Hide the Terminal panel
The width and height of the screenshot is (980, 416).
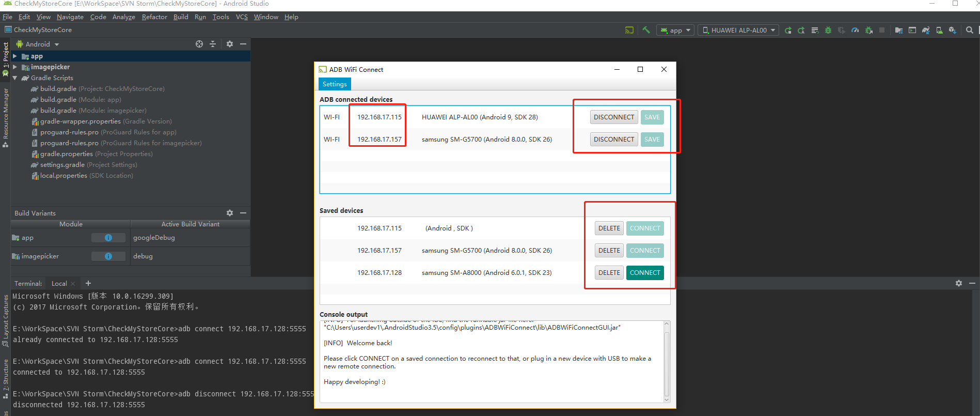tap(972, 283)
